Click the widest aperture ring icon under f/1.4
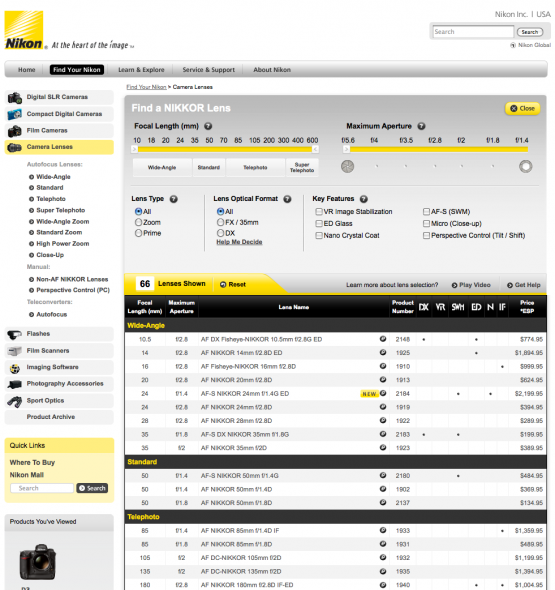Screen dimensions: 555x590 [525, 166]
